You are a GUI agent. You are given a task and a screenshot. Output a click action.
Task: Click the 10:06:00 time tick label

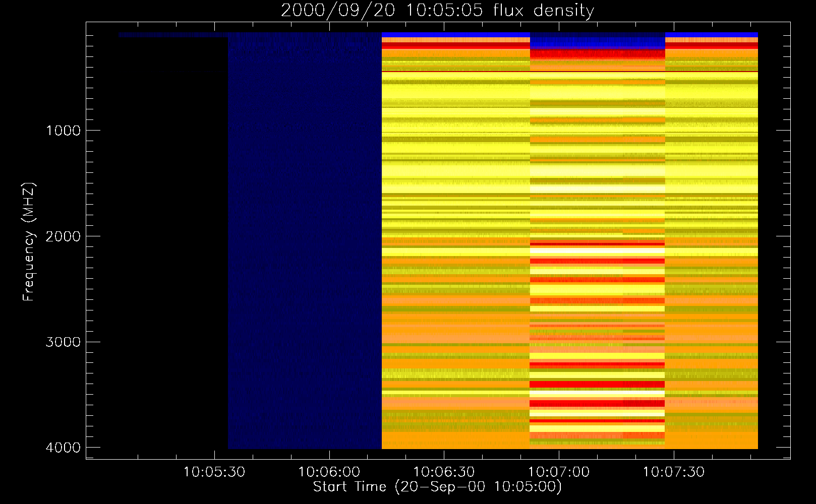pos(329,472)
